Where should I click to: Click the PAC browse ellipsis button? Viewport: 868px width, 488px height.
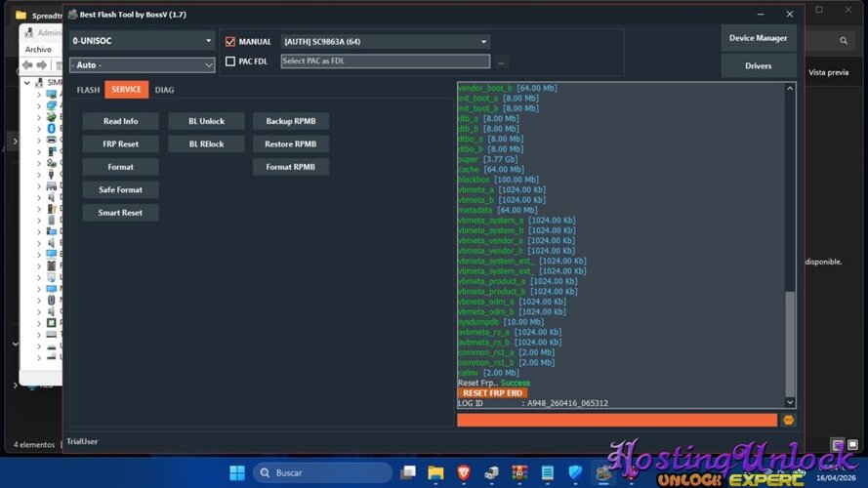(x=501, y=62)
